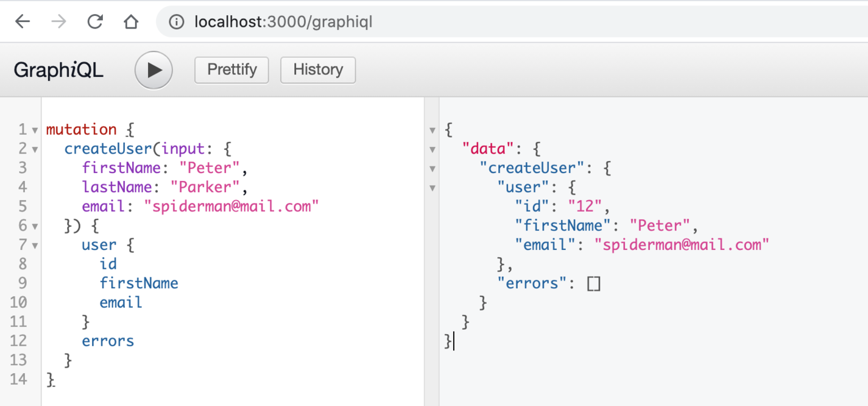Go back to the previous browser page
Screen dimensions: 868x406
(23, 23)
